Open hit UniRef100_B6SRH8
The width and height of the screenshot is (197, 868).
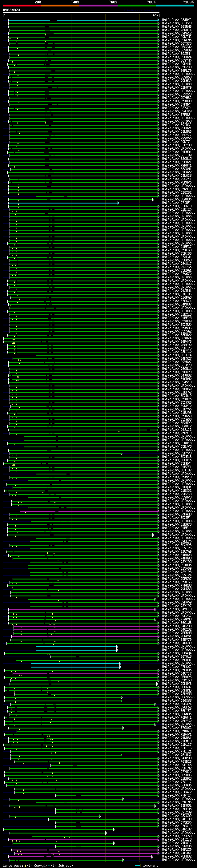point(177,26)
